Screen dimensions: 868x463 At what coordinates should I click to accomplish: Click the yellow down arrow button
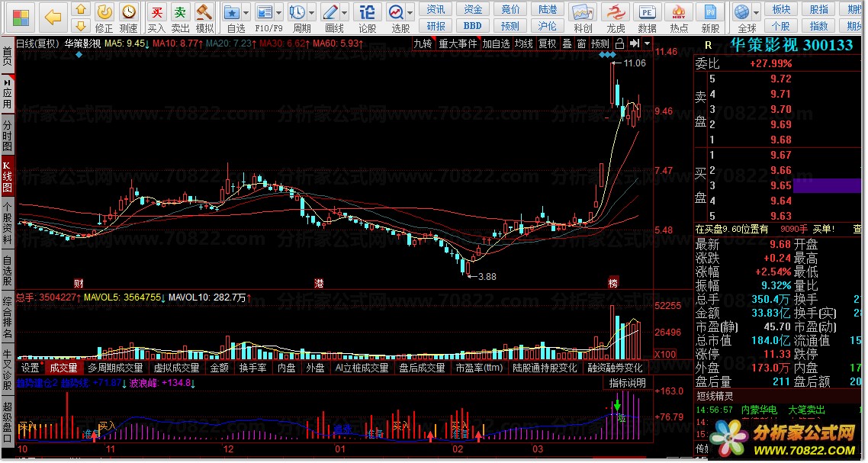click(x=81, y=25)
